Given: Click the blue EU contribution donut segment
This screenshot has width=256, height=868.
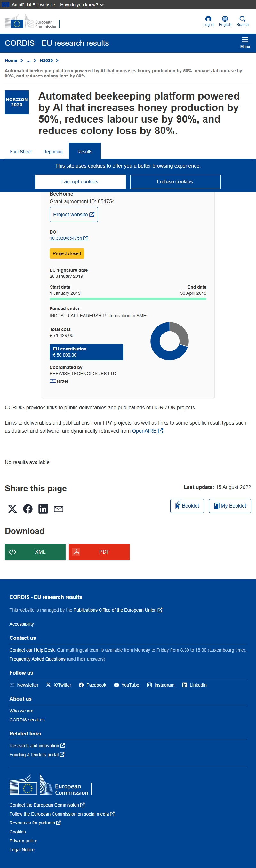Looking at the screenshot, I should [x=158, y=350].
